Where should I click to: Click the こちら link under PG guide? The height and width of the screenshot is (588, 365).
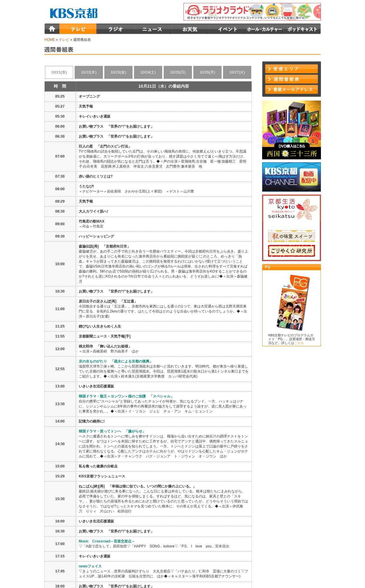click(x=299, y=343)
